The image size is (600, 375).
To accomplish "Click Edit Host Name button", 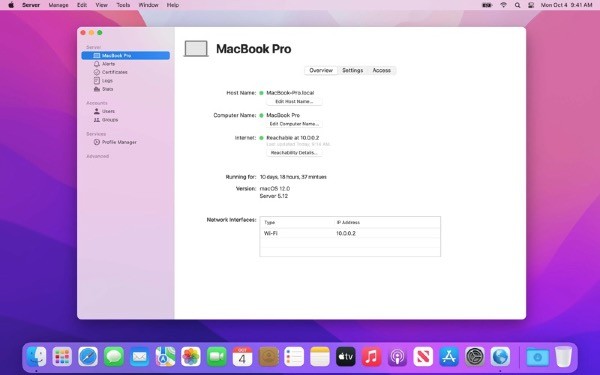I will point(294,101).
